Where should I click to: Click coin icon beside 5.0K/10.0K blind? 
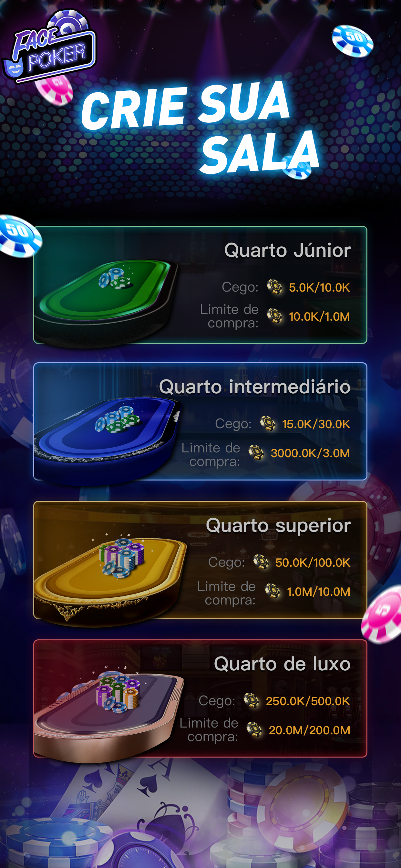(x=275, y=287)
